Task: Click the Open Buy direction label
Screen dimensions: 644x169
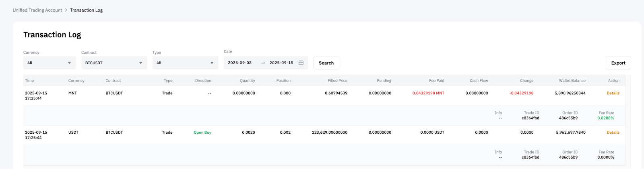Action: pos(202,132)
